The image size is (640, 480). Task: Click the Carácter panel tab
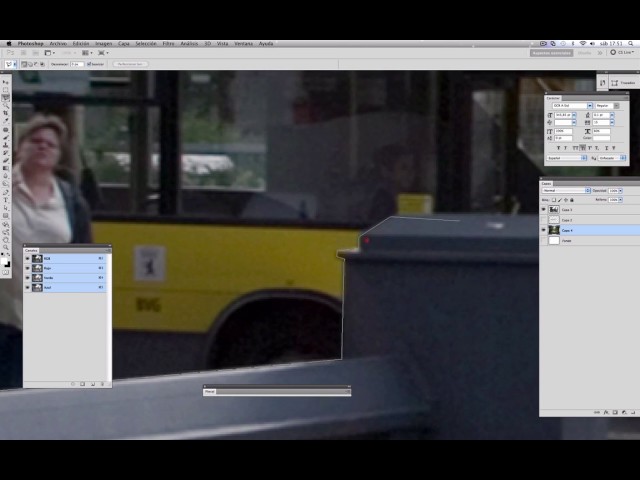[x=553, y=98]
